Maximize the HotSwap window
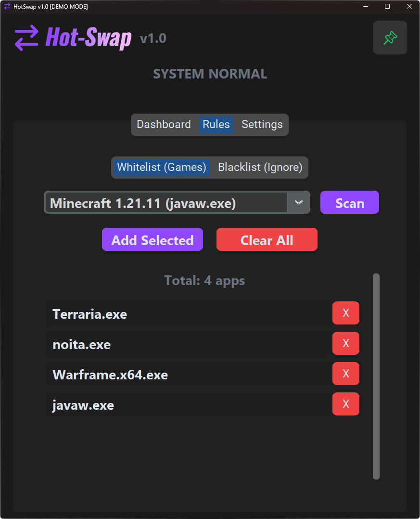Viewport: 420px width, 519px height. (387, 7)
